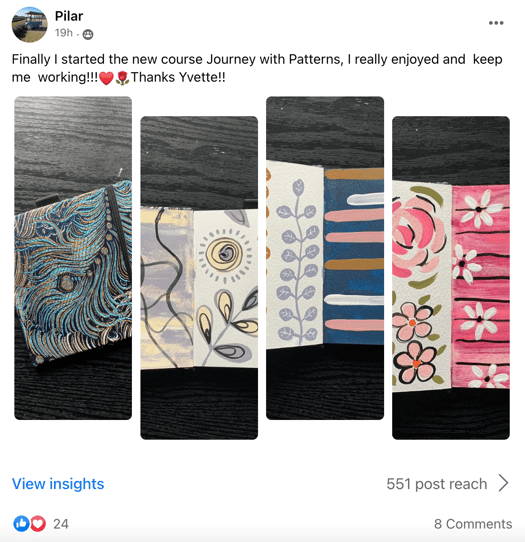Open the yellow spiral flower sketch photo
This screenshot has width=525, height=542.
click(x=199, y=278)
